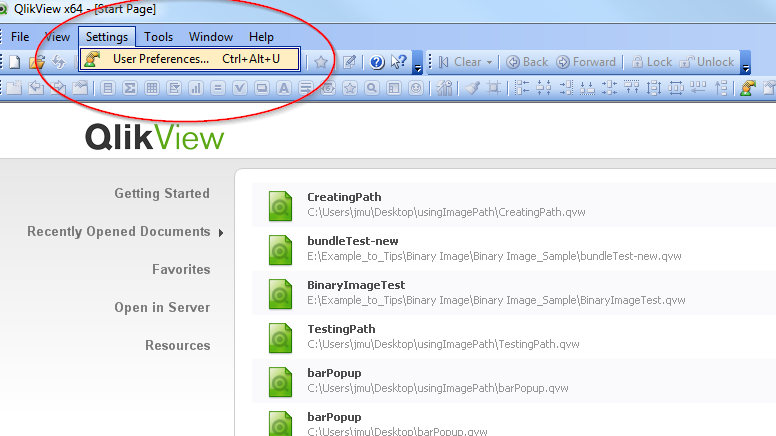Click the Sheet Properties icon

point(80,88)
